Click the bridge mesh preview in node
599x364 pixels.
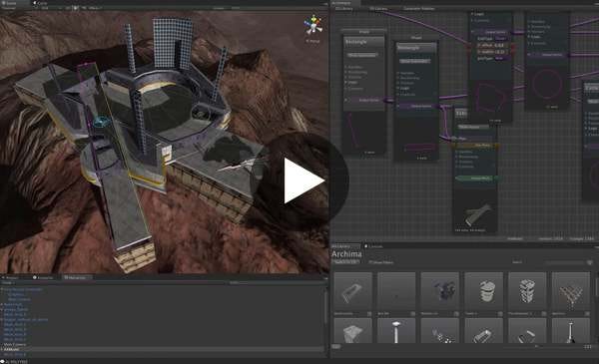(477, 214)
